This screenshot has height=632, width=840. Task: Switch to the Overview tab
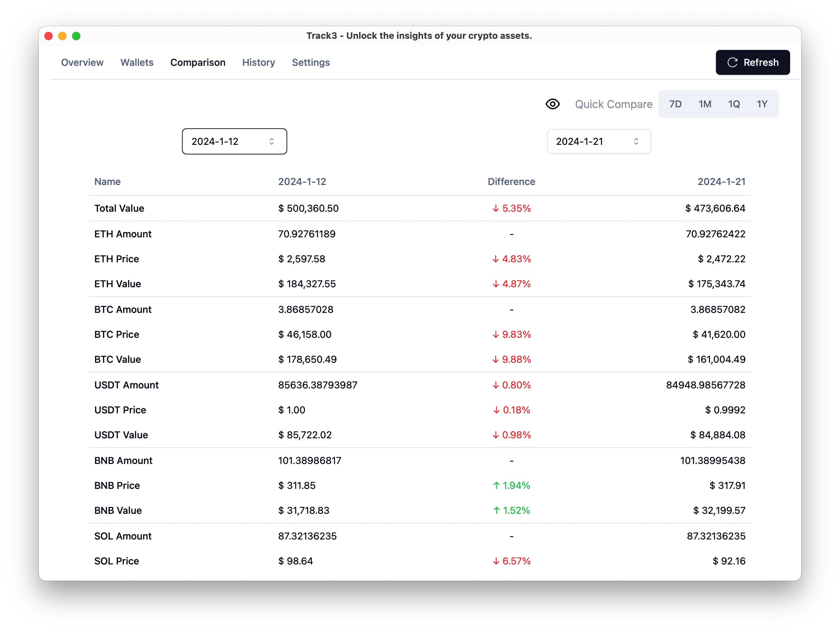(82, 63)
